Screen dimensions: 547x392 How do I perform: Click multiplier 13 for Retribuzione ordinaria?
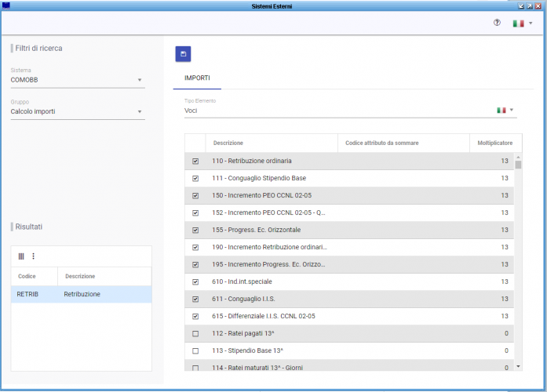tap(505, 161)
